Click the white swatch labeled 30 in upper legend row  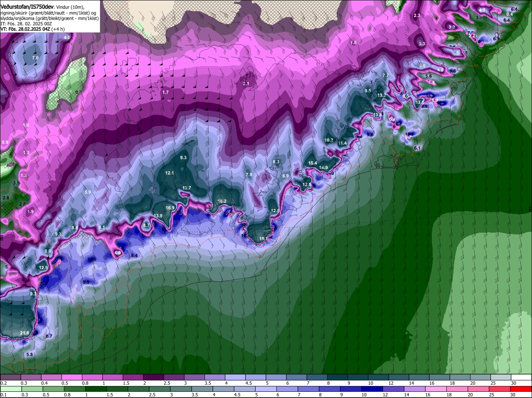coord(521,377)
